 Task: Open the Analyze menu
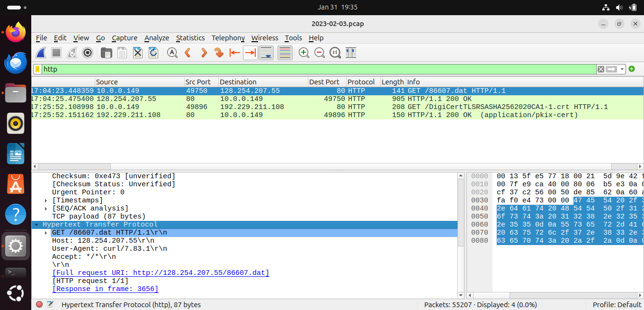[157, 38]
